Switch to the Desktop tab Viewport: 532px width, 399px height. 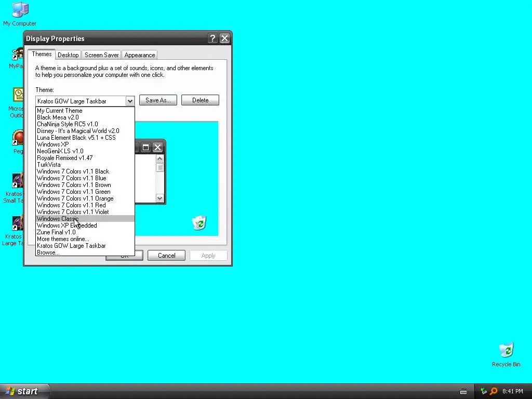pos(68,55)
